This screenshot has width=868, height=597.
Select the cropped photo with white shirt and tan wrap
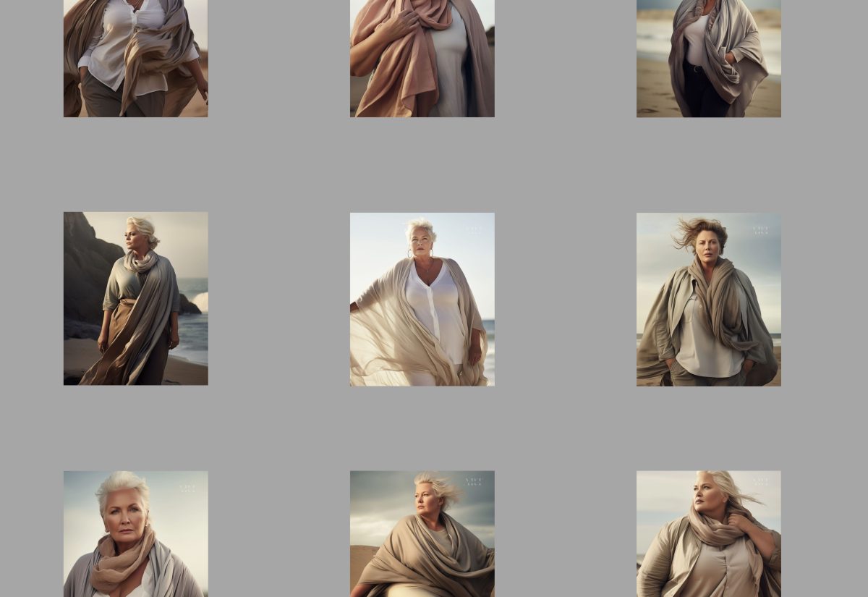point(135,58)
